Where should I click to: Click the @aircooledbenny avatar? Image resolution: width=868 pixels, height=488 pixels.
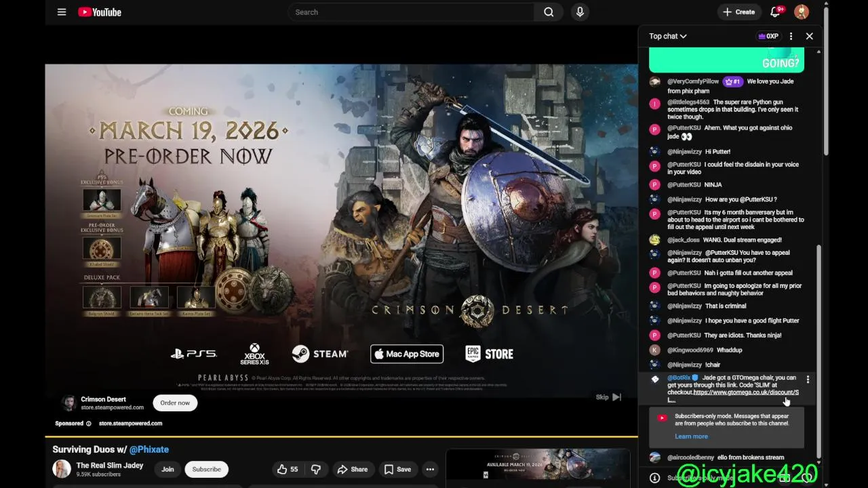pyautogui.click(x=654, y=457)
